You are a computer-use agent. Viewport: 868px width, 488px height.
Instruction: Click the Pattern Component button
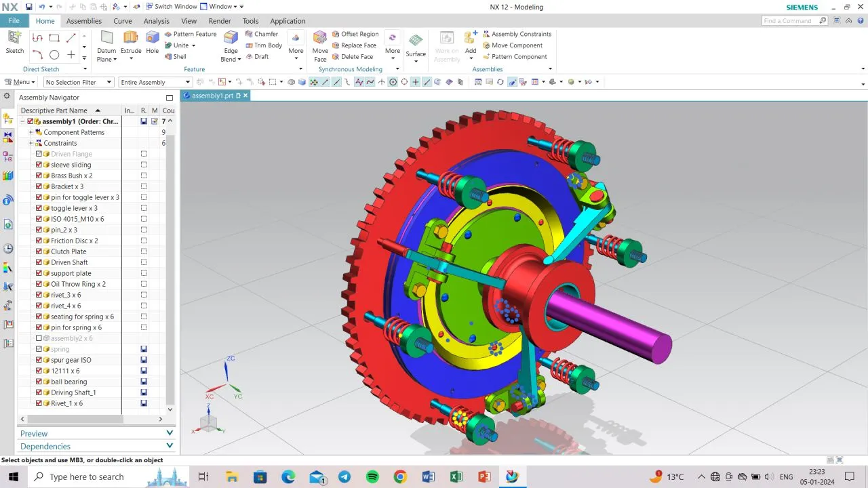point(515,57)
